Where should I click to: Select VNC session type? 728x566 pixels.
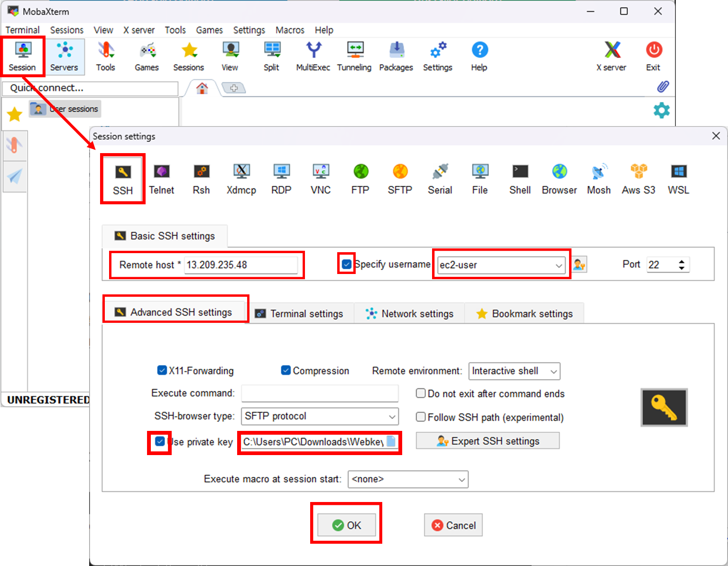pyautogui.click(x=321, y=179)
